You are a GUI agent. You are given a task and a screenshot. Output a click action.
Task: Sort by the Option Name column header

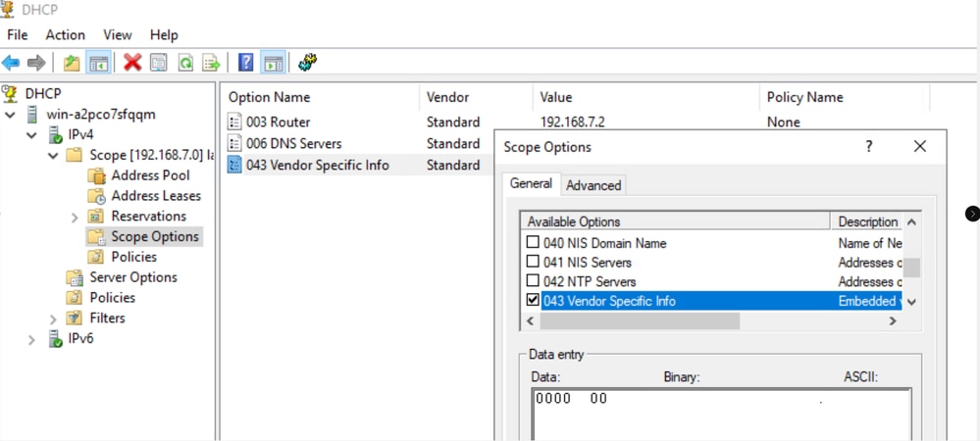(320, 97)
